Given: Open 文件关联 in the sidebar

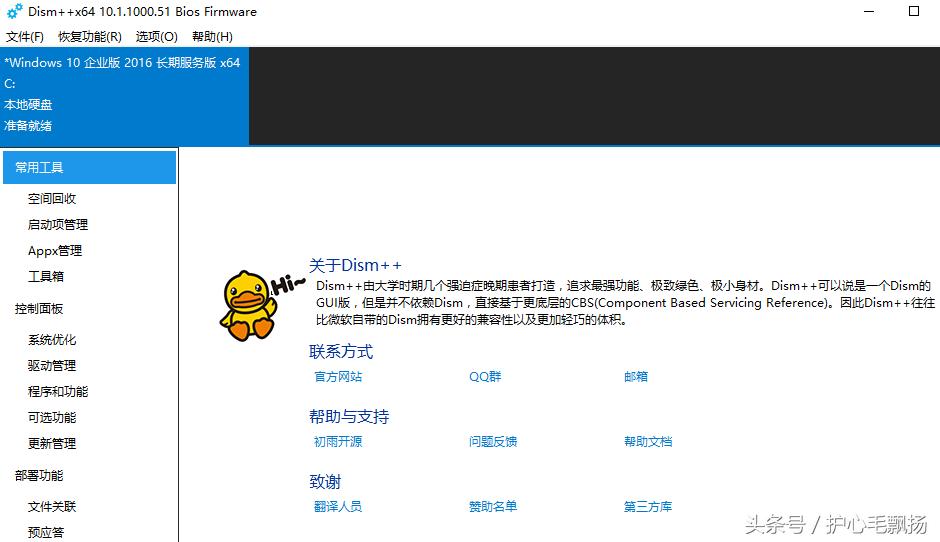Looking at the screenshot, I should coord(52,507).
